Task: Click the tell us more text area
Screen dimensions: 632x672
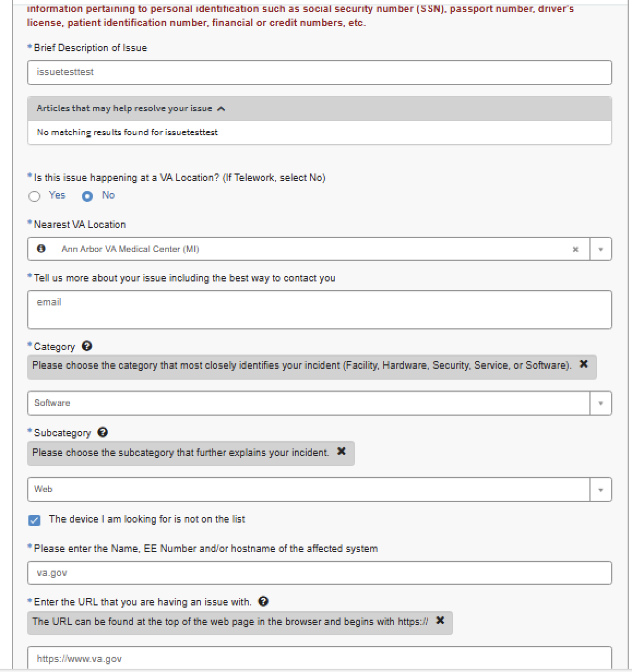Action: click(319, 310)
